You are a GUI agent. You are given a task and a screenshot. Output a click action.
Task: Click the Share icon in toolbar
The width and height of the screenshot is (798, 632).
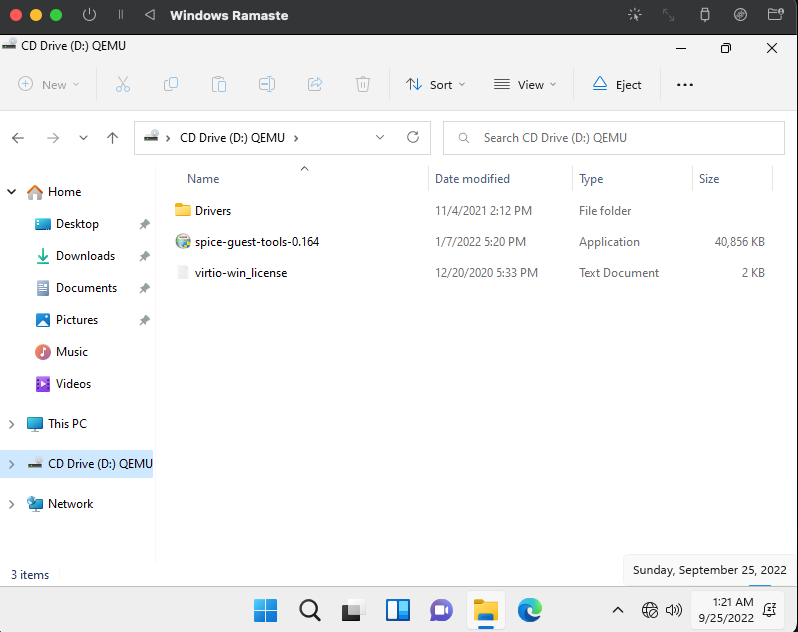[315, 84]
